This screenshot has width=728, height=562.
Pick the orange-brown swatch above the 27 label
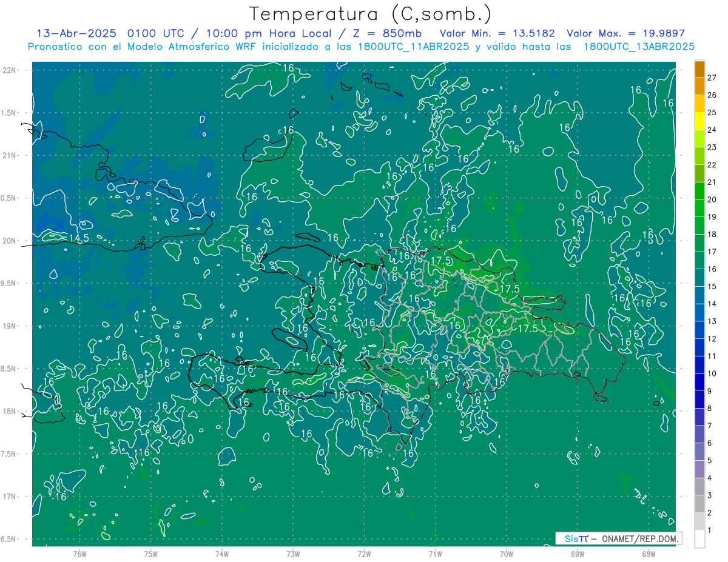coord(699,69)
